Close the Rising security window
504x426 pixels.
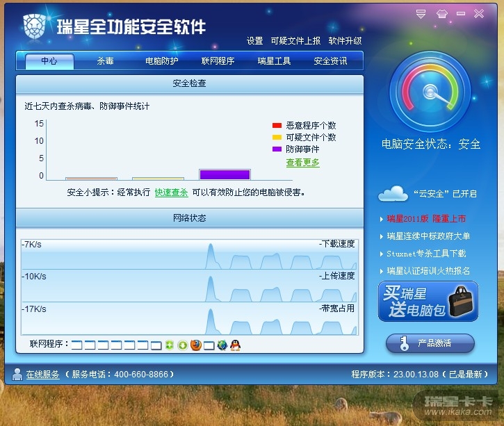pos(479,14)
